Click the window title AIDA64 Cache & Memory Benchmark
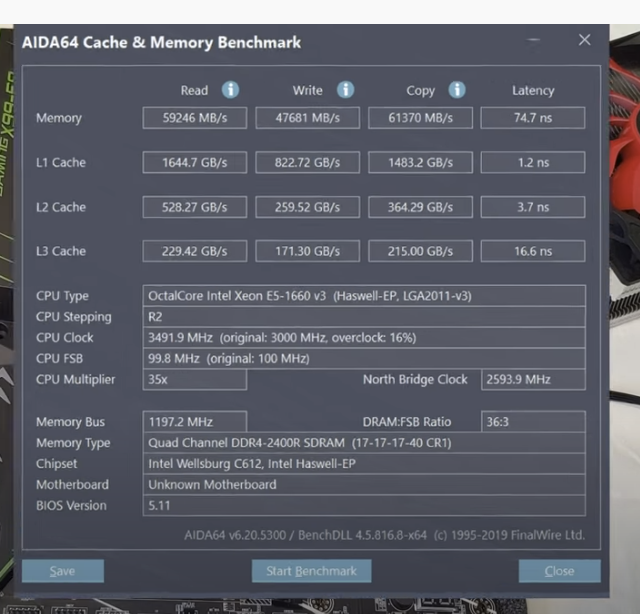Image resolution: width=640 pixels, height=614 pixels. pos(162,42)
